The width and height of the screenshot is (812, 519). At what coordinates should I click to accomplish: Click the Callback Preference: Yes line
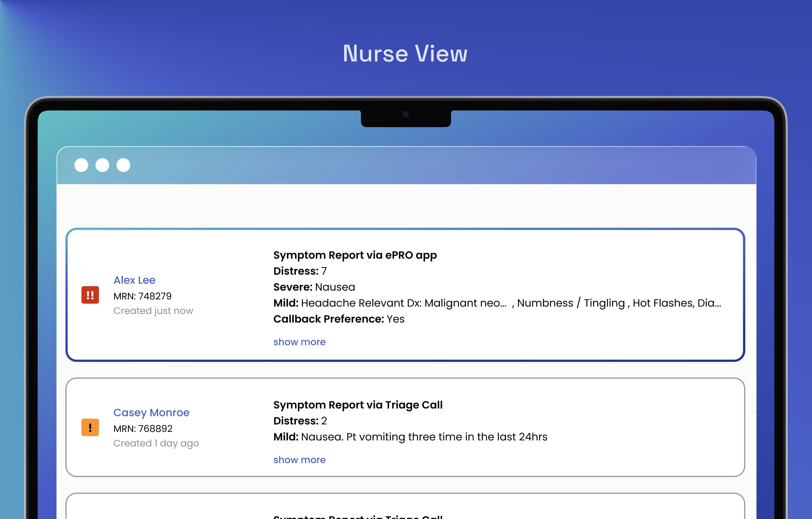coord(338,319)
